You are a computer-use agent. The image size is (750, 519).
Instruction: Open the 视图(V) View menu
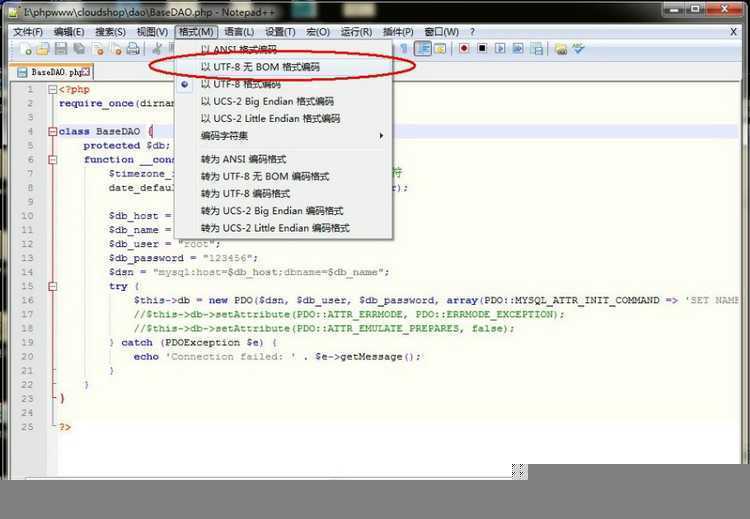point(152,32)
